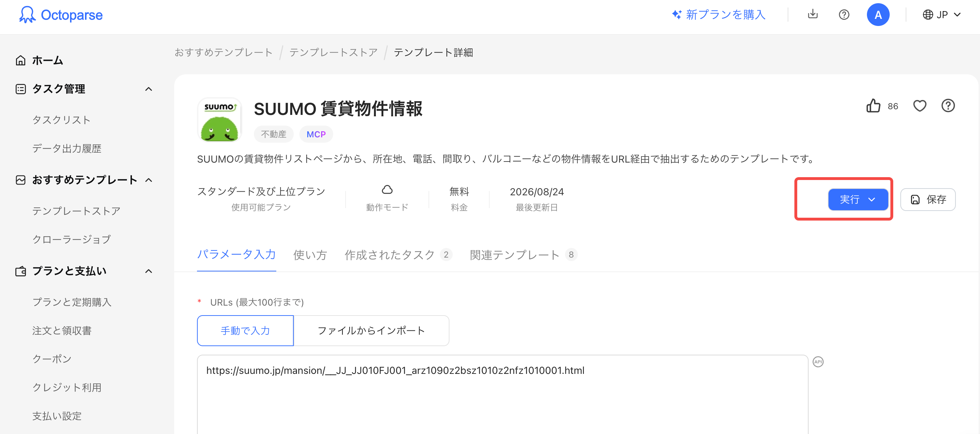The height and width of the screenshot is (434, 980).
Task: Click the home icon next to ホーム
Action: click(21, 60)
